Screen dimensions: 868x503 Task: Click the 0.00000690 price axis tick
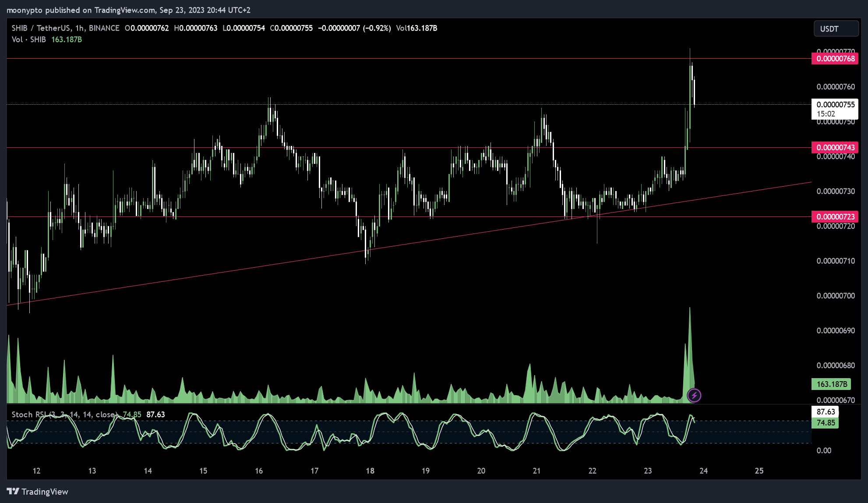tap(836, 330)
